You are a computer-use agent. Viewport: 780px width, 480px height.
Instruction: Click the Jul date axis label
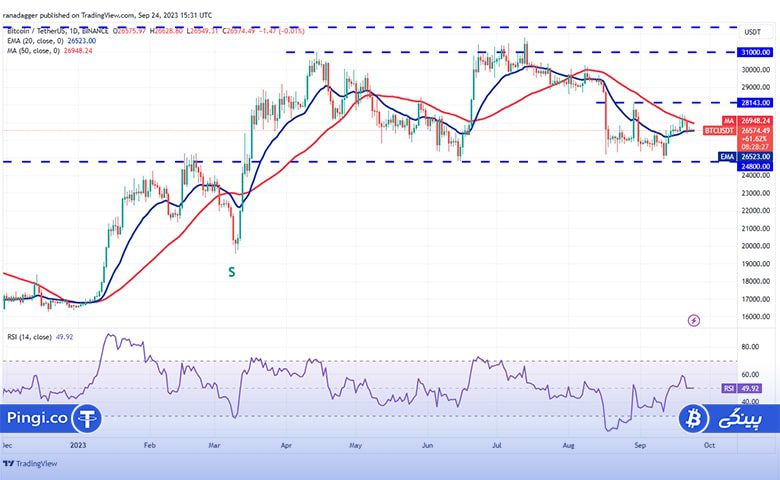click(x=496, y=445)
